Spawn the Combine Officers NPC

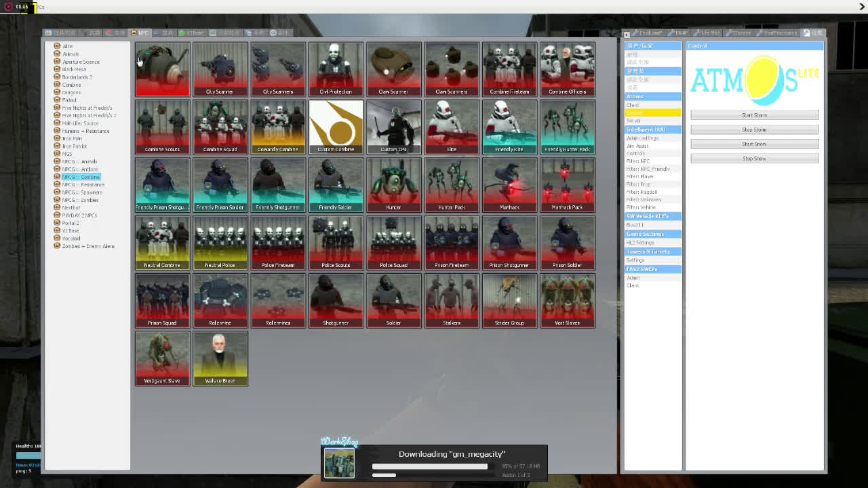pyautogui.click(x=568, y=69)
